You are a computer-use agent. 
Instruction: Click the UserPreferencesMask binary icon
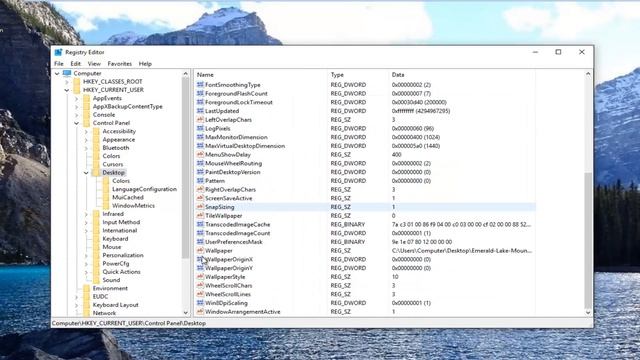coord(200,242)
